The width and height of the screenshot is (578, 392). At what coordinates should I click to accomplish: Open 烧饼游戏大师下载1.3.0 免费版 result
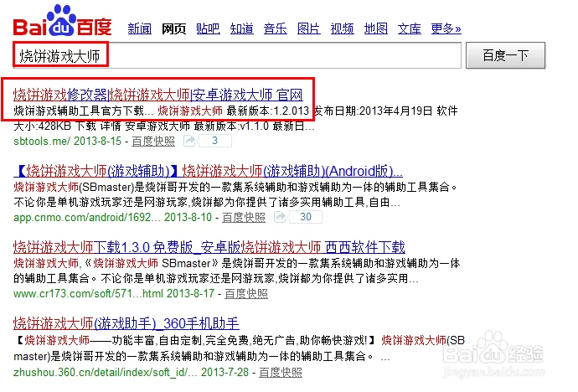click(x=209, y=247)
